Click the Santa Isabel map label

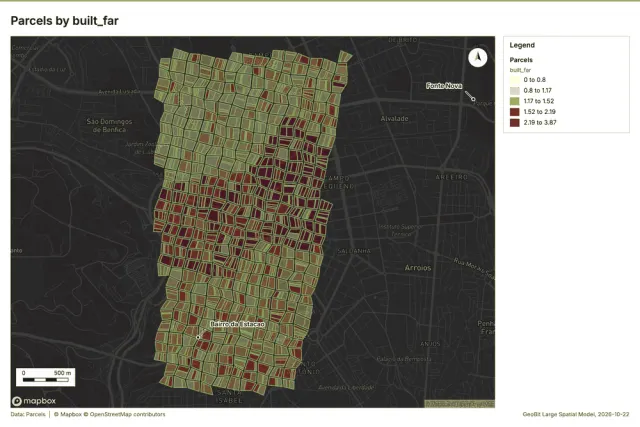(229, 396)
